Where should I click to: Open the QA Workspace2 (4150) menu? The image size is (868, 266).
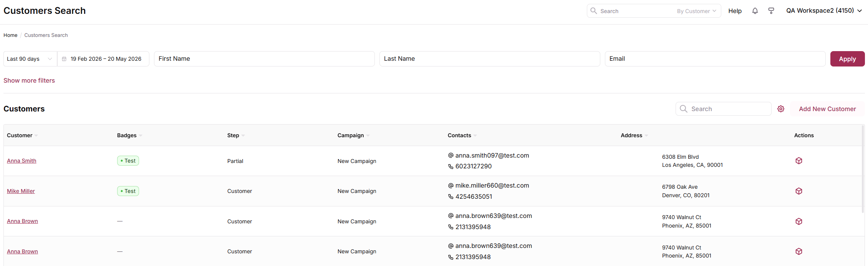[824, 11]
